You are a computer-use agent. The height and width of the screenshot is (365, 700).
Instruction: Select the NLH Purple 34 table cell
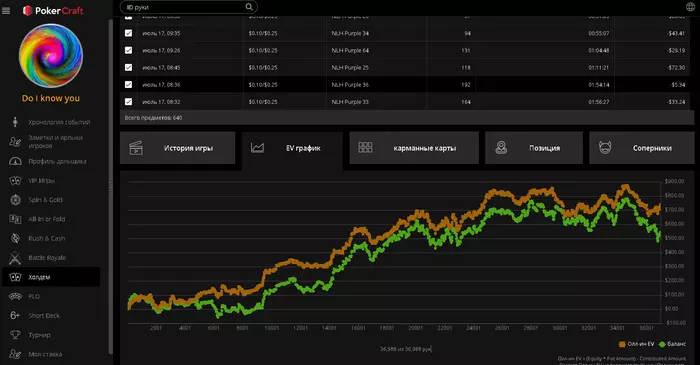(x=350, y=33)
